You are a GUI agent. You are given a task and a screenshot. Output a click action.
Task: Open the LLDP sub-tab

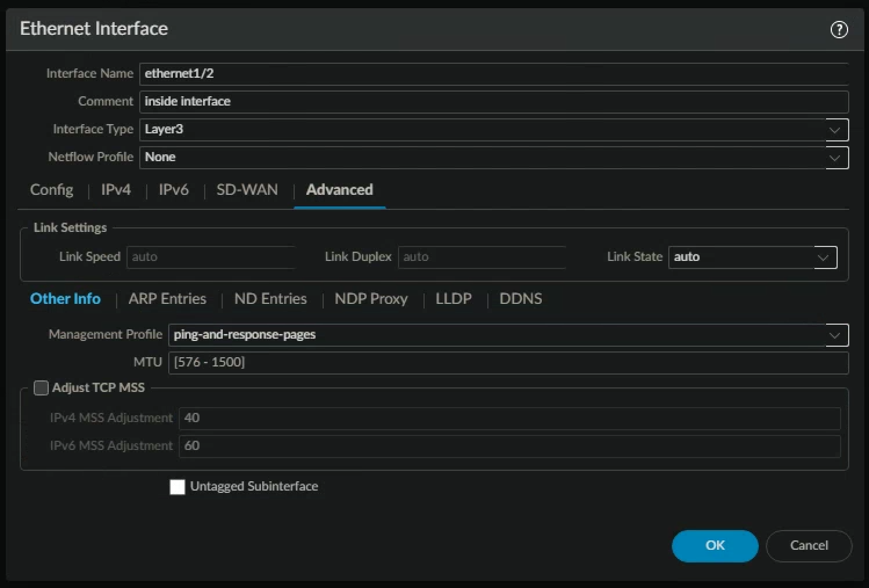[x=454, y=299]
